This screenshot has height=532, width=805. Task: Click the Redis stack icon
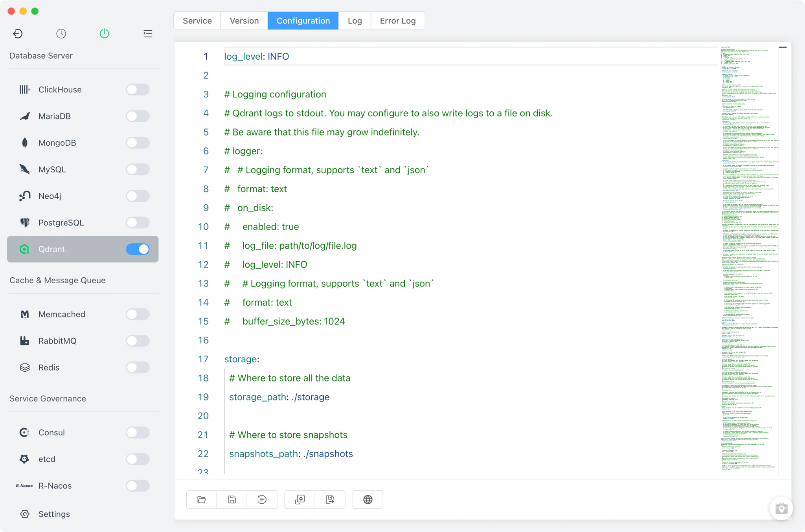click(x=24, y=367)
